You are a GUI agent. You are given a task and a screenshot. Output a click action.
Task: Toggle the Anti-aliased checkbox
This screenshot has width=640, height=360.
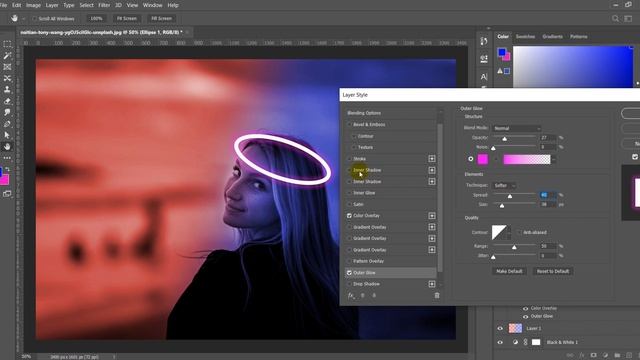tap(519, 232)
